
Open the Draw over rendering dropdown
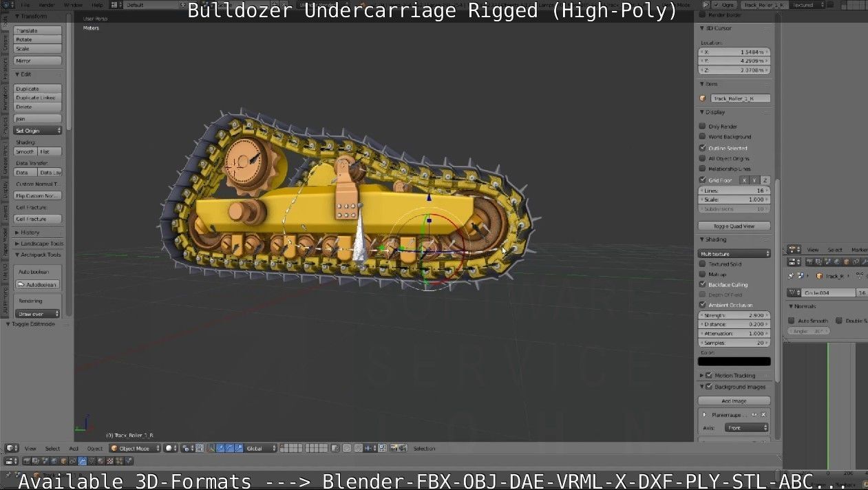coord(38,314)
